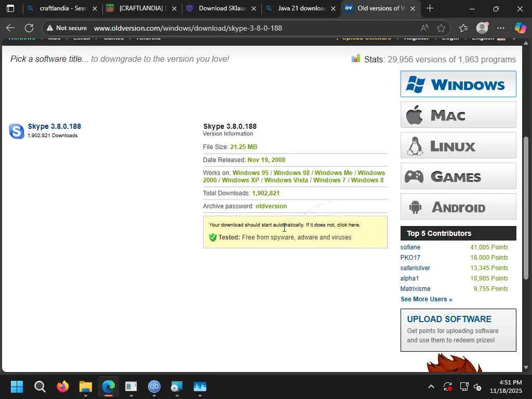Refresh the current page
Viewport: 532px width, 399px height.
[29, 28]
